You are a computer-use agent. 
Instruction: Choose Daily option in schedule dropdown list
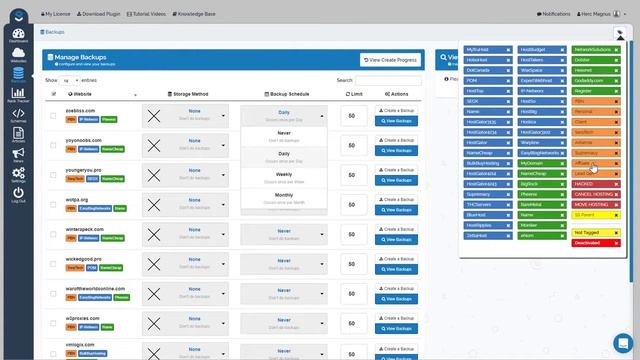click(284, 157)
